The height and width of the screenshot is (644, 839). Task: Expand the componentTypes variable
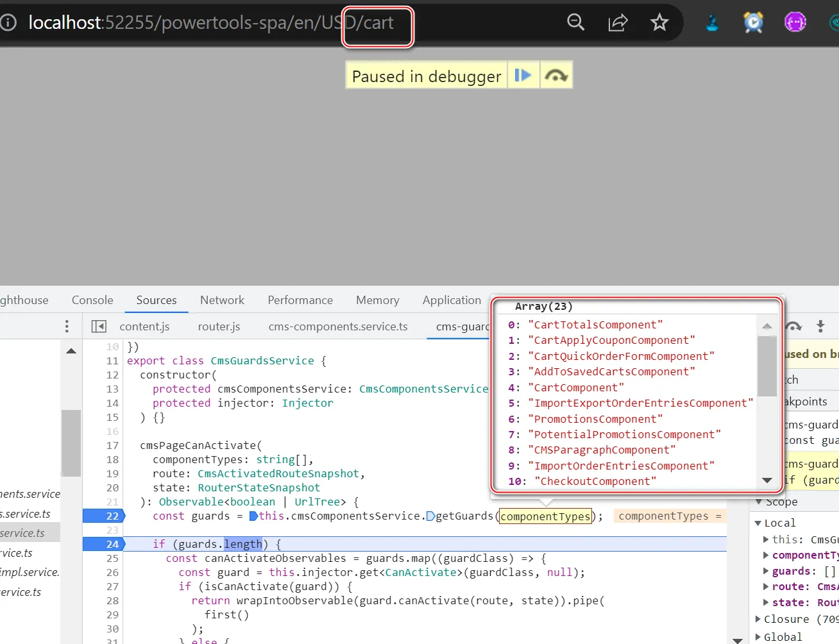coord(766,555)
